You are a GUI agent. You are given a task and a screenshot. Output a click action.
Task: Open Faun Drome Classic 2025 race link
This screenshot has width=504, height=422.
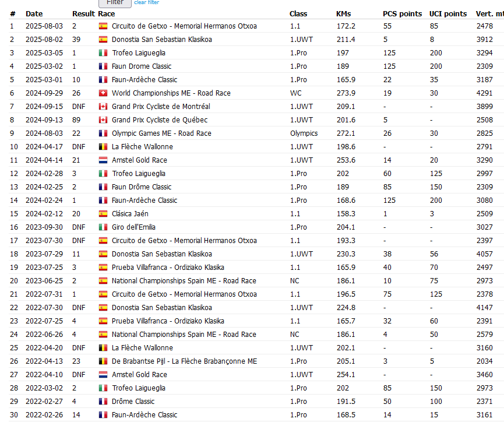(x=142, y=66)
